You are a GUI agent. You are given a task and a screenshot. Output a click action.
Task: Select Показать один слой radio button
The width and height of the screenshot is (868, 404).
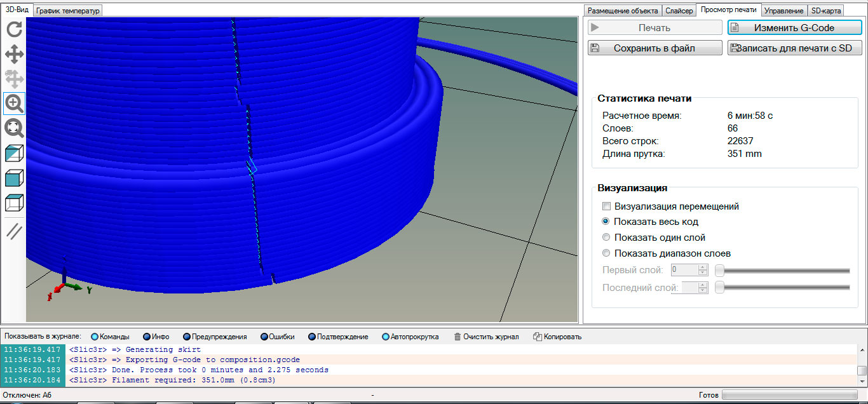coord(606,238)
